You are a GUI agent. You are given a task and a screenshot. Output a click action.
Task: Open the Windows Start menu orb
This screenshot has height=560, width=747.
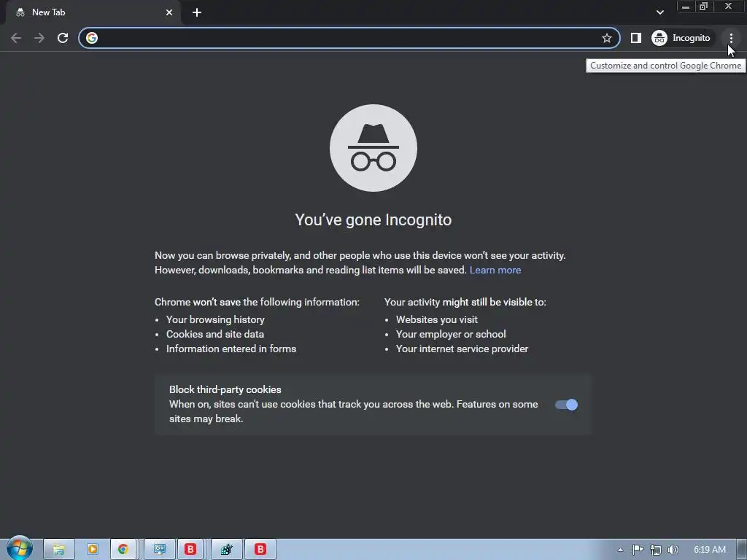(19, 548)
